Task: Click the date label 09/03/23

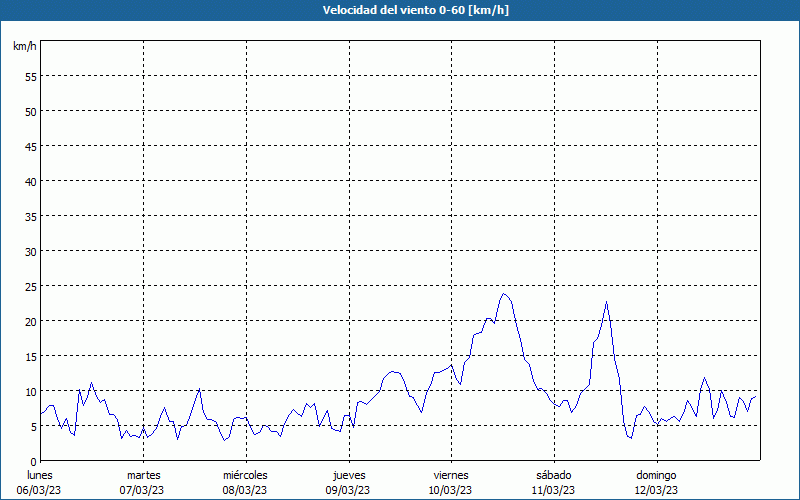Action: [348, 490]
